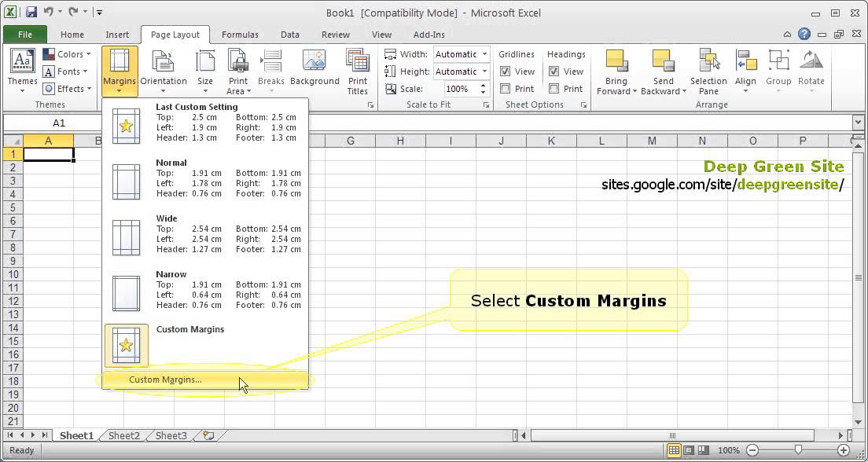Enable Headings Print checkbox
This screenshot has height=462, width=868.
click(x=554, y=89)
